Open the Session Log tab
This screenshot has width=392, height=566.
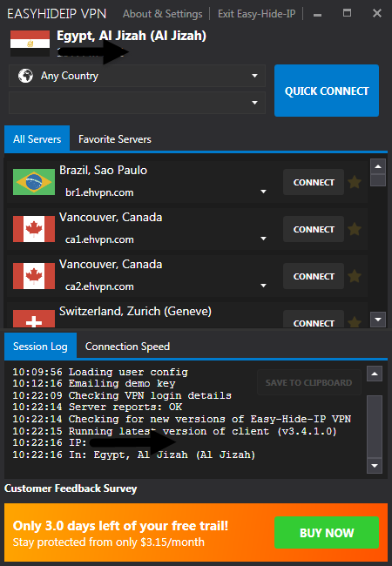40,347
